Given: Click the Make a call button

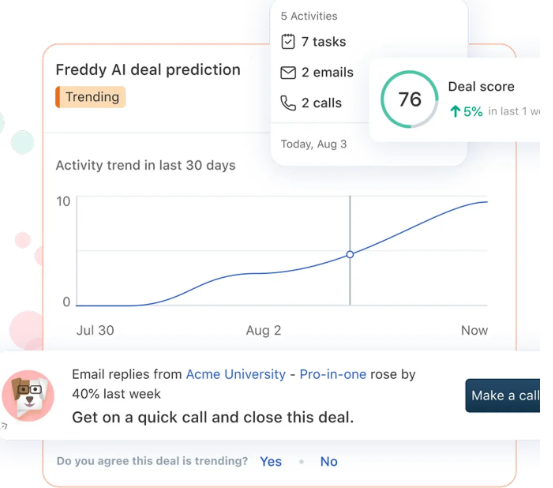Looking at the screenshot, I should point(503,395).
